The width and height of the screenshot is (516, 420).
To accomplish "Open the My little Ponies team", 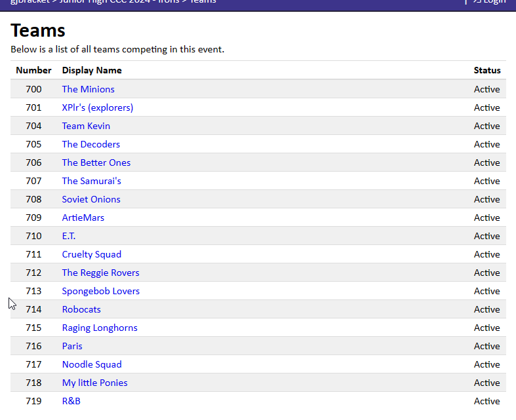I will 94,383.
